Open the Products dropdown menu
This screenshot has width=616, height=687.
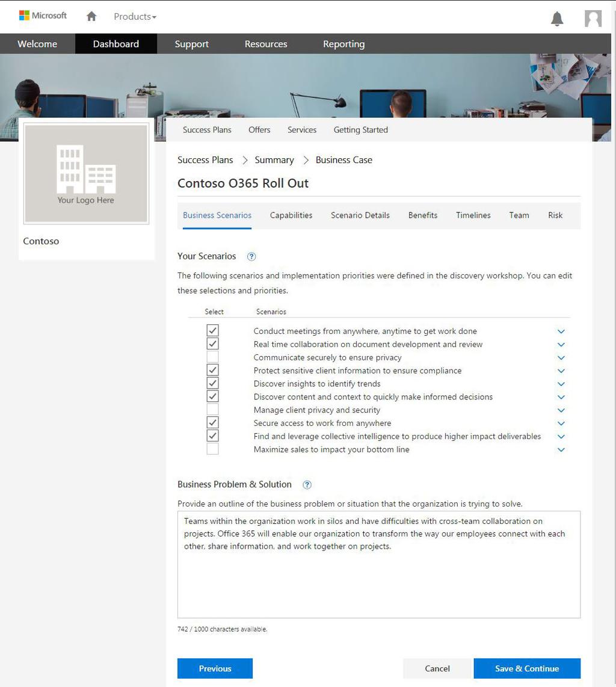135,17
